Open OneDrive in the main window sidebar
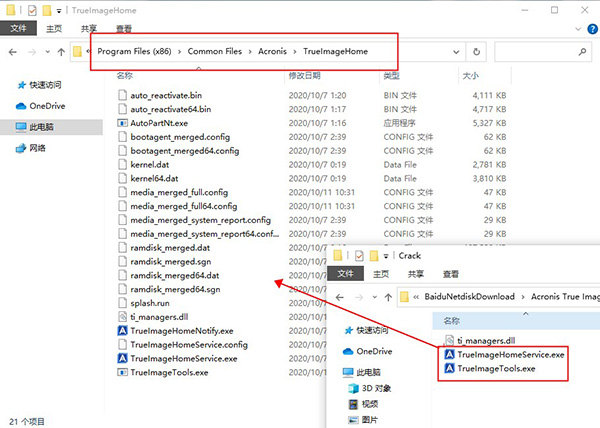The image size is (600, 428). (x=46, y=106)
